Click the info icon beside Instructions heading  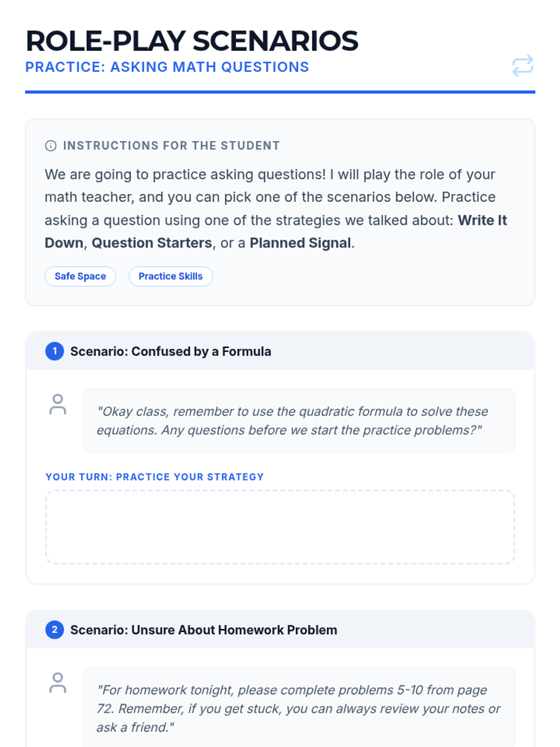point(51,146)
